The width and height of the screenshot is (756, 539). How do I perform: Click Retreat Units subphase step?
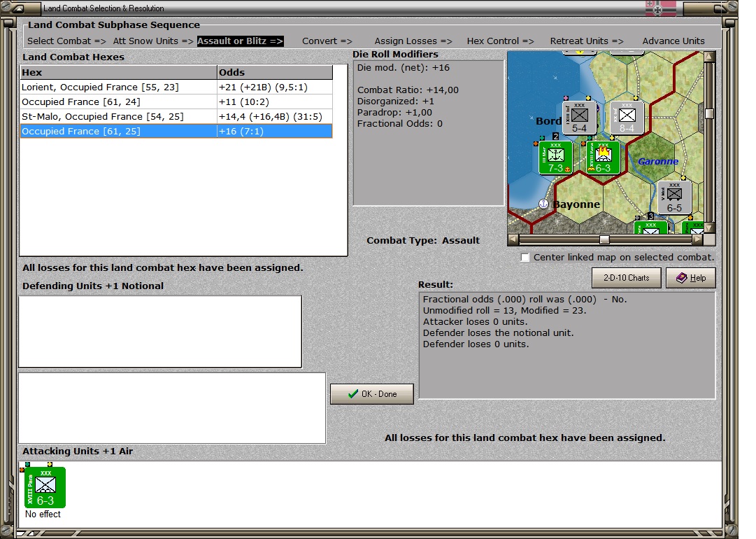click(x=586, y=41)
